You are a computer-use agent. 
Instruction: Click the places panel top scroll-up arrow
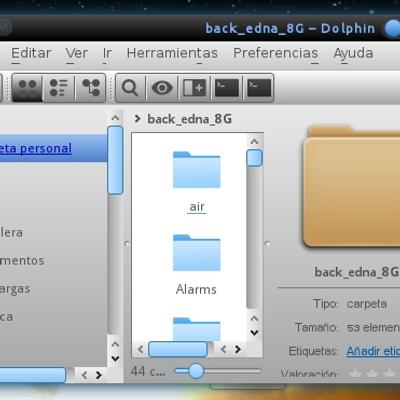pyautogui.click(x=115, y=118)
